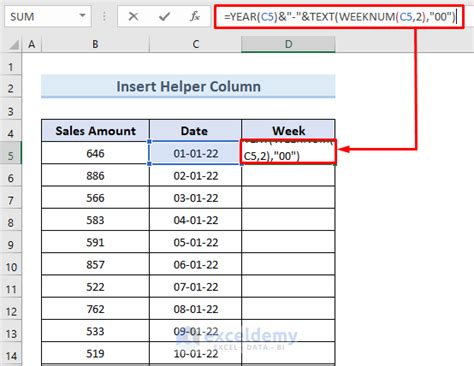
Task: Select the date cell 02-01-22
Action: tap(196, 175)
